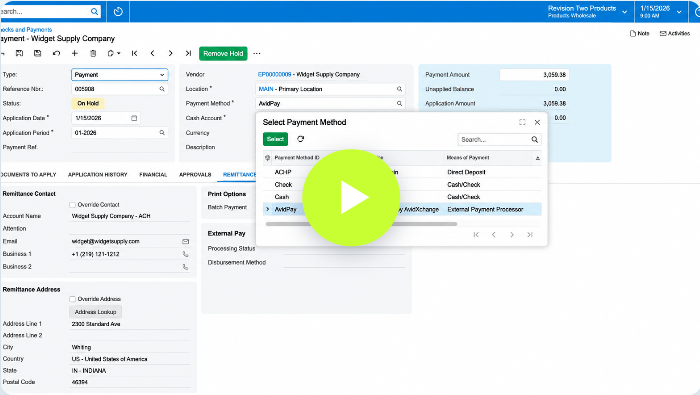This screenshot has width=700, height=395.
Task: Click the Payment Amount input field
Action: (x=534, y=75)
